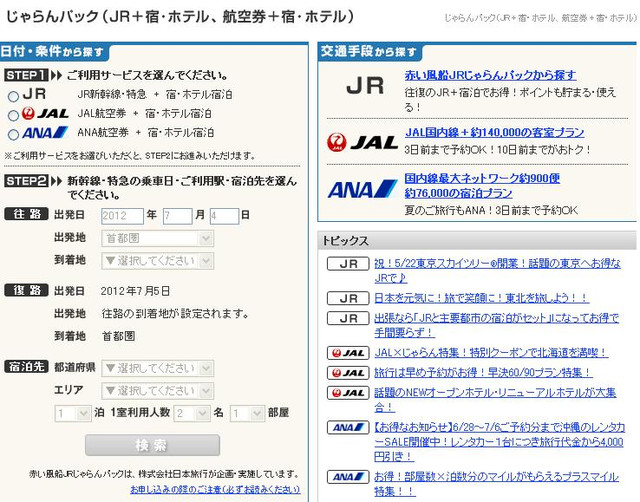Click the large JR logo in 交通手段から探す
Image resolution: width=640 pixels, height=502 pixels.
pos(365,86)
